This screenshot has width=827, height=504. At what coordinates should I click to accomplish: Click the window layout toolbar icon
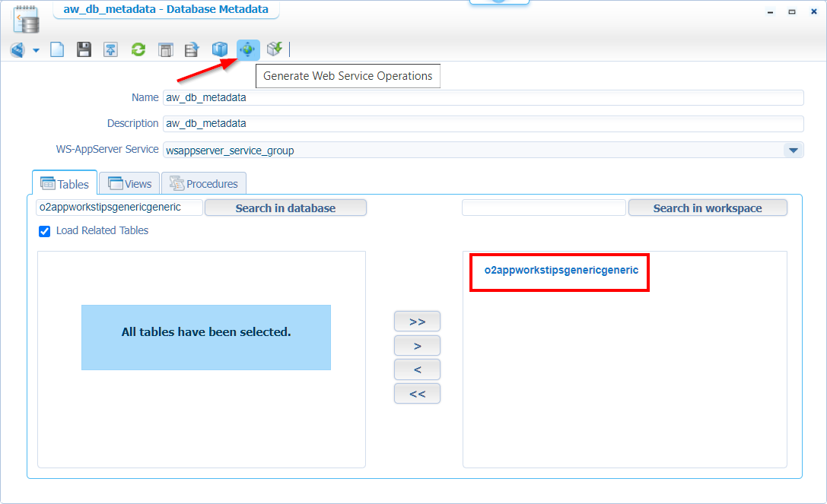166,50
